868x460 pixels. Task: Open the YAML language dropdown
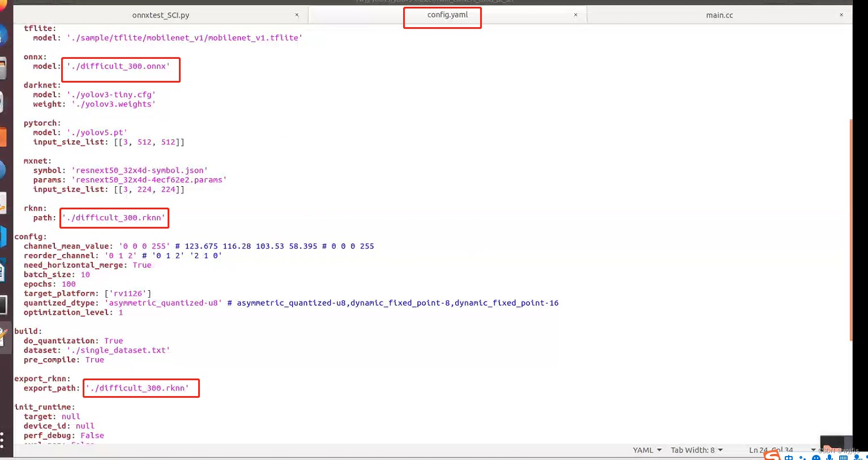click(647, 450)
